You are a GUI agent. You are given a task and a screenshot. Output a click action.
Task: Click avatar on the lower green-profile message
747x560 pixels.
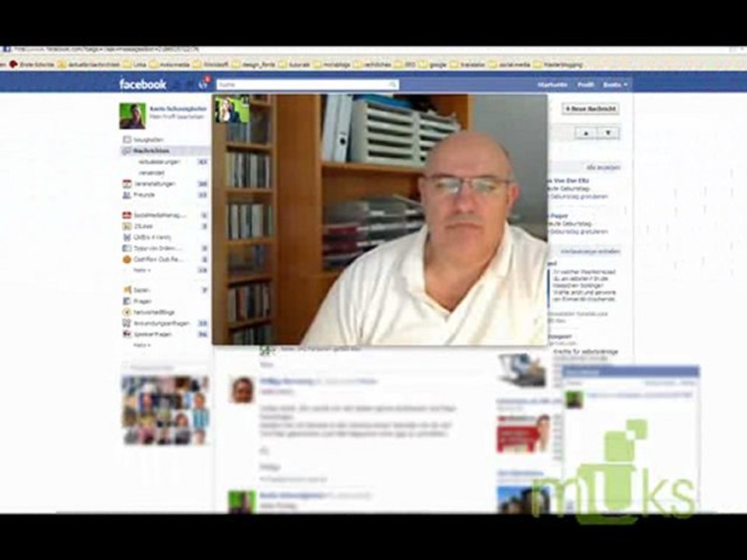pyautogui.click(x=242, y=502)
